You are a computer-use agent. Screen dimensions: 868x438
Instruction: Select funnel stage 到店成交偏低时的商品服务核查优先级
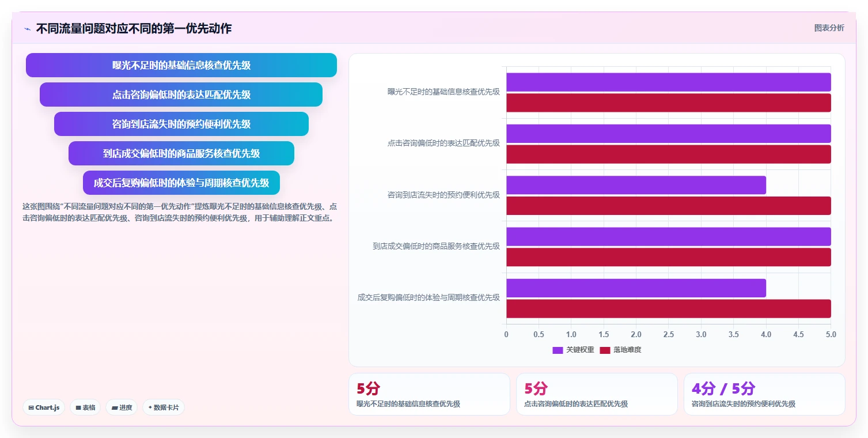181,153
